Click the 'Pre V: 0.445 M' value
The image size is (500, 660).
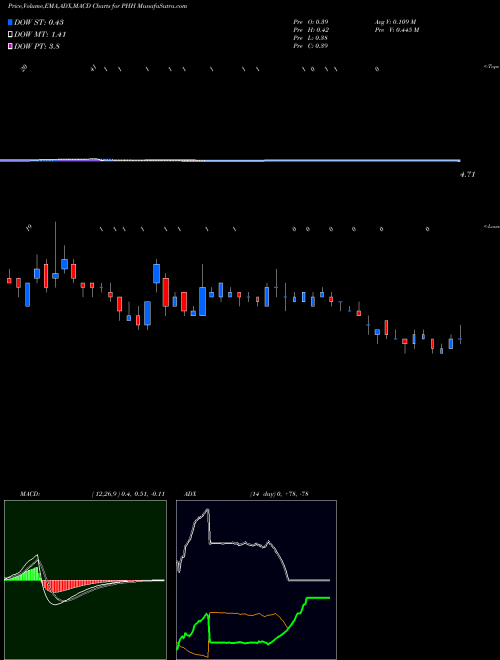tap(397, 30)
